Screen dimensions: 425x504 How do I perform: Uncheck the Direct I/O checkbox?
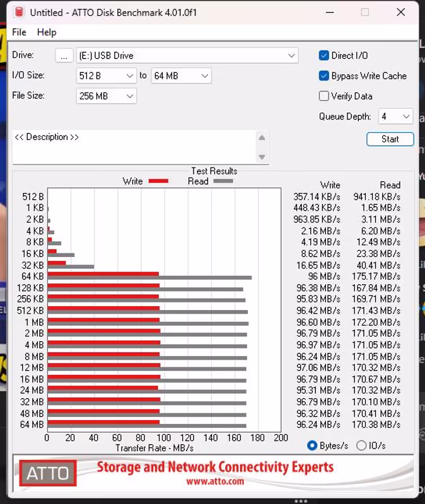pyautogui.click(x=323, y=55)
